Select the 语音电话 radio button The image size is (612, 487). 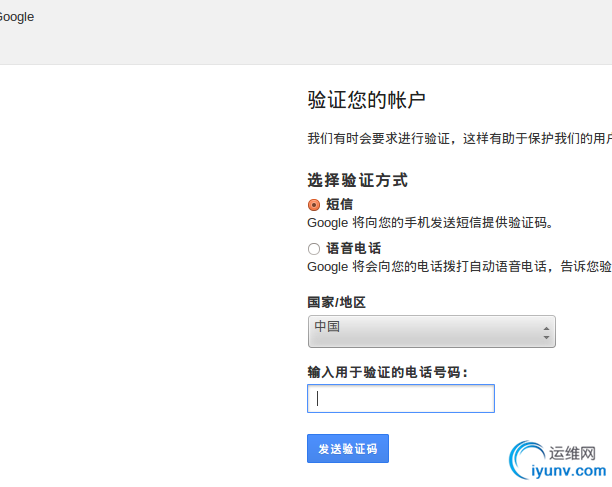tap(314, 249)
